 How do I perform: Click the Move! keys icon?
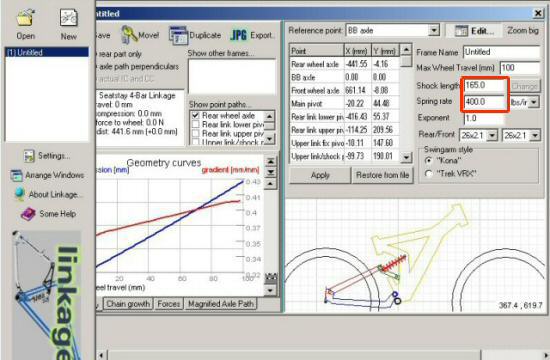[129, 35]
